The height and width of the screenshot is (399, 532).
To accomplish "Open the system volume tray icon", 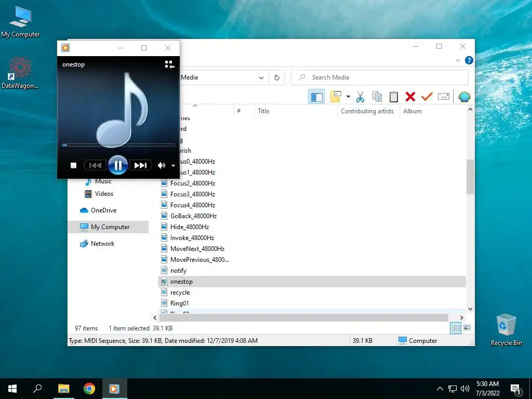I will (x=465, y=389).
